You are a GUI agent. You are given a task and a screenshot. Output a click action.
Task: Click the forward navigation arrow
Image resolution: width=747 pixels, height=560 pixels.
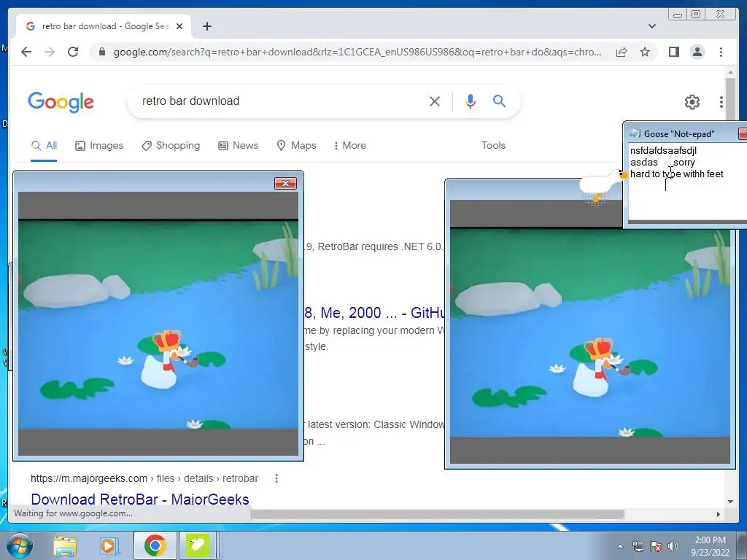click(50, 52)
